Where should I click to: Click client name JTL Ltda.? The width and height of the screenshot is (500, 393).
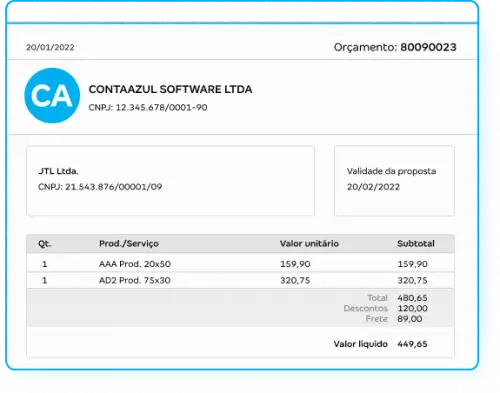pos(58,171)
